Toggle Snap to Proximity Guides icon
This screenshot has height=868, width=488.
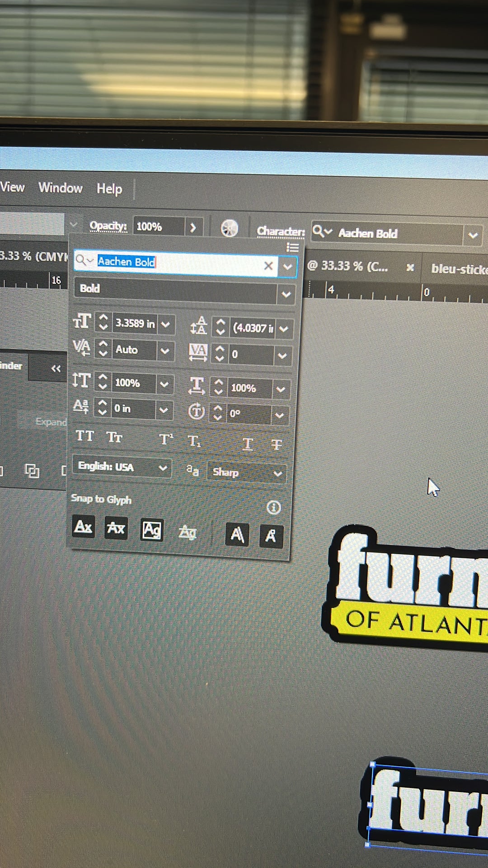coord(187,532)
